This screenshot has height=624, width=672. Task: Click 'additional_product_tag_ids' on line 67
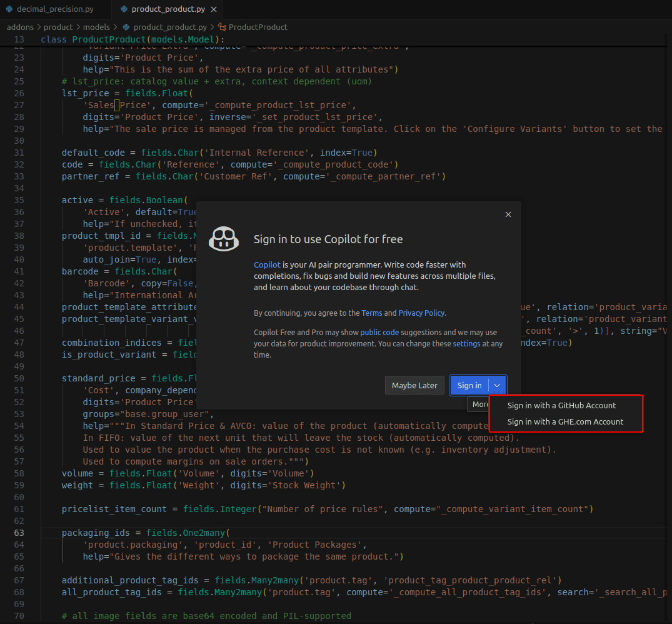click(130, 580)
